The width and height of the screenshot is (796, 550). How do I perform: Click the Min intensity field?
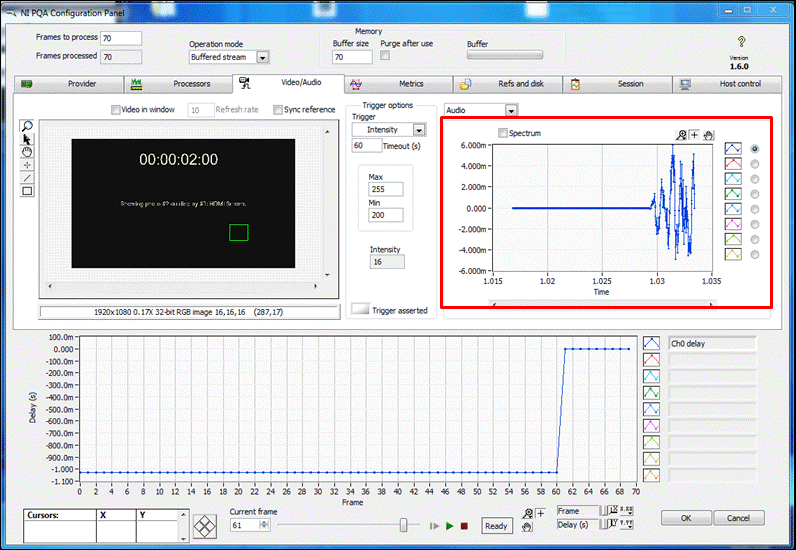(386, 215)
